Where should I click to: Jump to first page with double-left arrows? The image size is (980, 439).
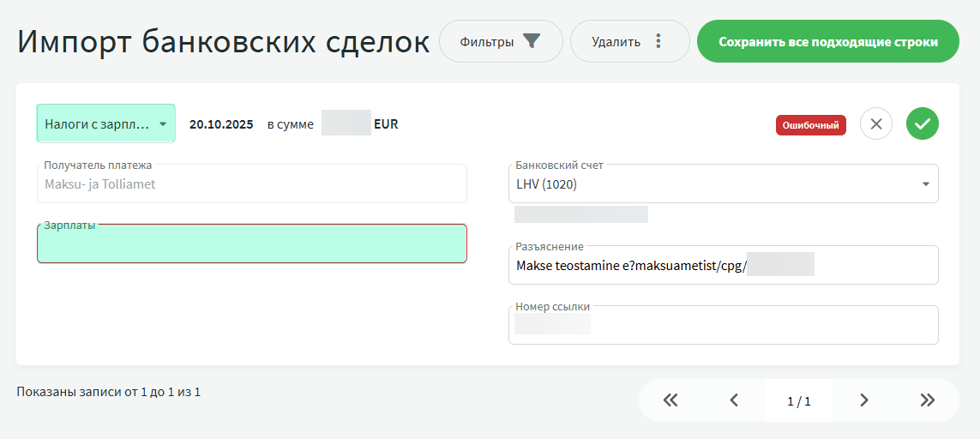coord(670,400)
